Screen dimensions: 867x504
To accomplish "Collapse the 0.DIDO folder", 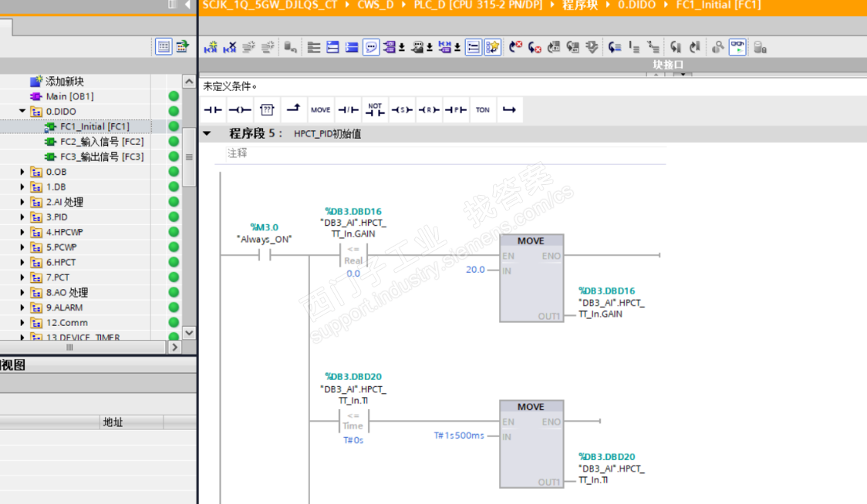I will (22, 111).
